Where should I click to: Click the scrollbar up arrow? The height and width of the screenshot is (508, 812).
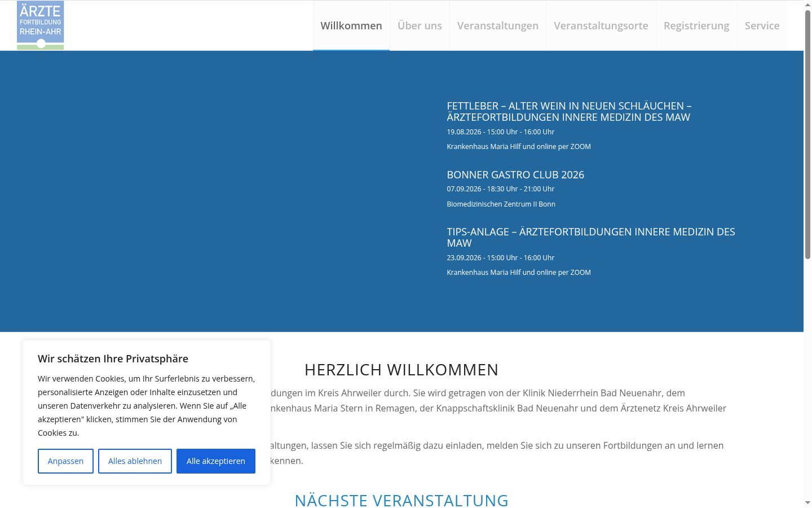tap(807, 5)
